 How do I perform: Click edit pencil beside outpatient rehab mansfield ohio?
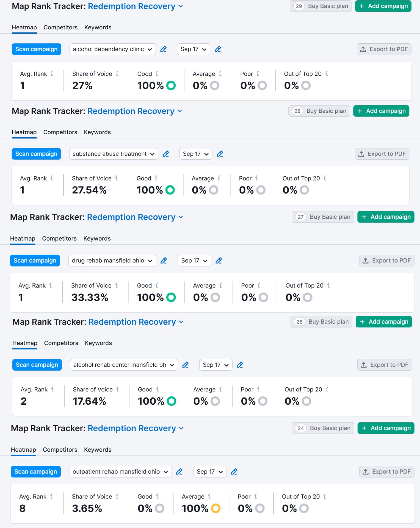(x=179, y=472)
